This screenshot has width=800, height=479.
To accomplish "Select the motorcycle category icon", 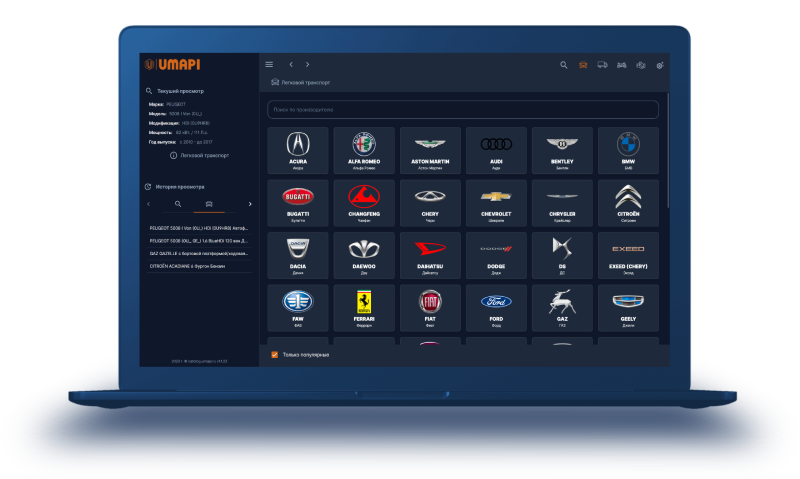I will (621, 65).
